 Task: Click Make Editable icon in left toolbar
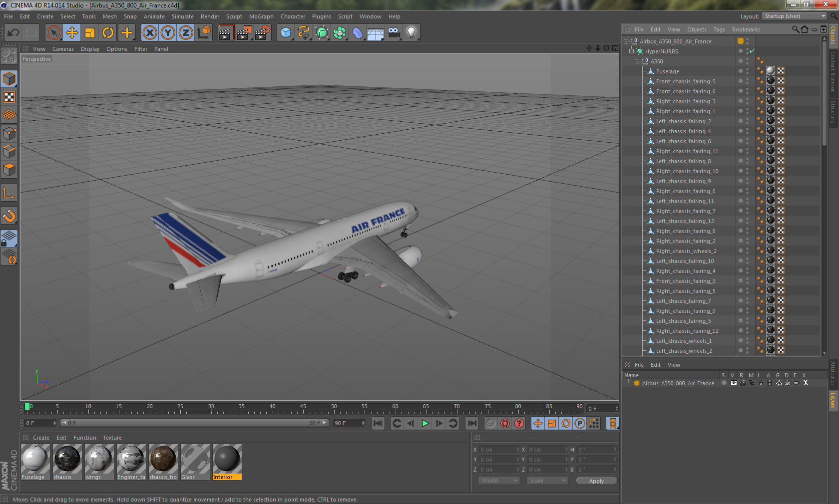[9, 56]
